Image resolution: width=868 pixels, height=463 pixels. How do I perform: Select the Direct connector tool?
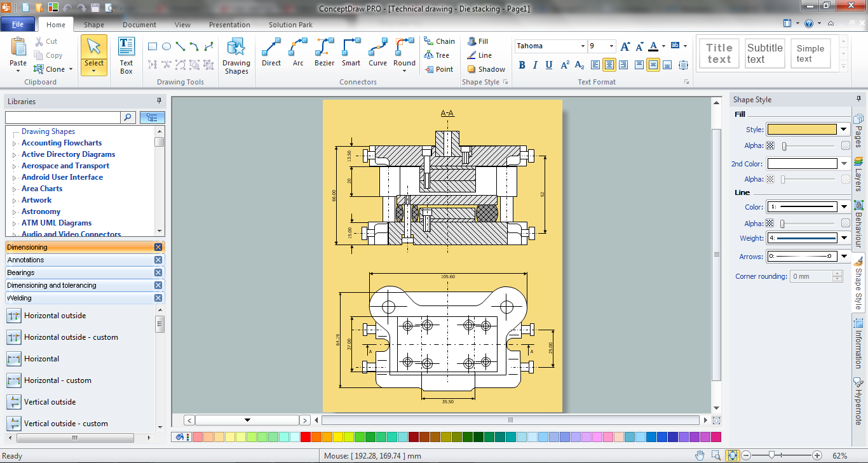(x=271, y=54)
